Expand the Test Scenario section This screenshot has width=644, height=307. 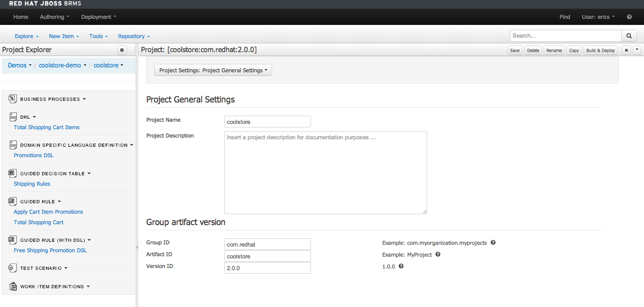click(66, 268)
